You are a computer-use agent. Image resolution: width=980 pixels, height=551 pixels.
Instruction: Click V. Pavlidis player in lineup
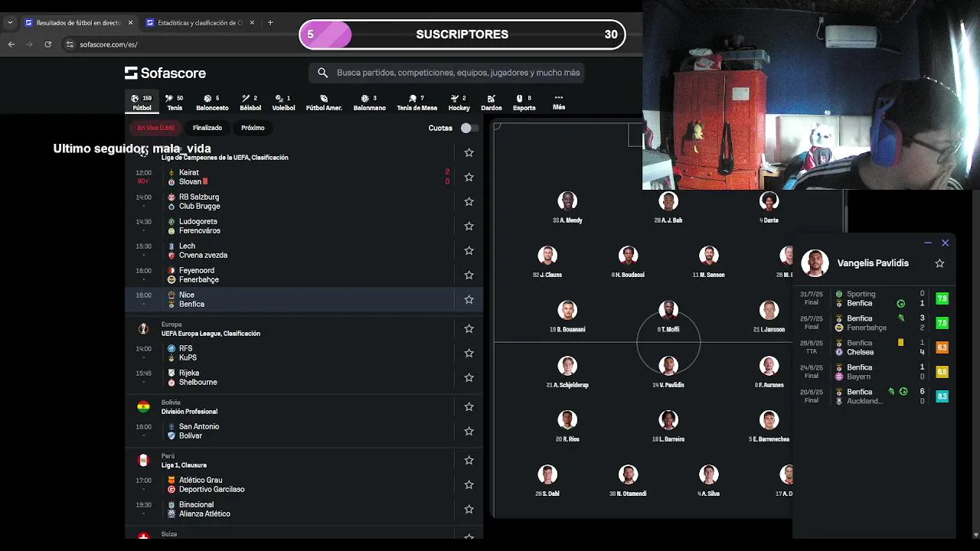[x=668, y=372]
